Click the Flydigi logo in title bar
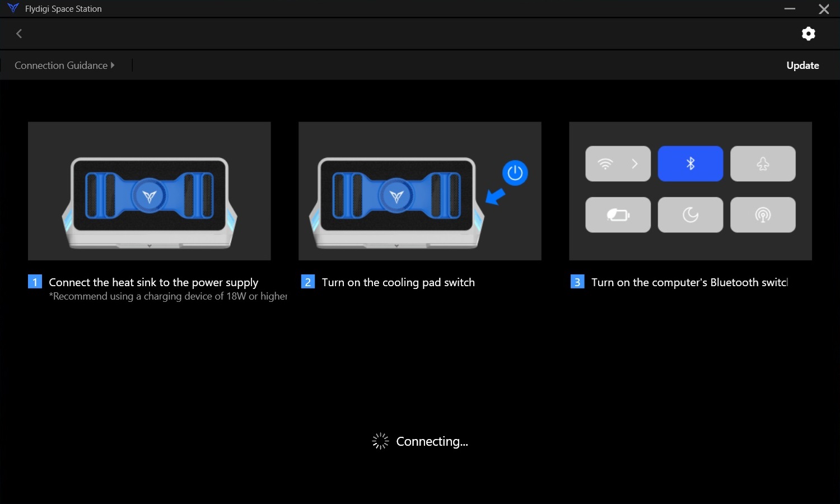This screenshot has width=840, height=504. (13, 8)
